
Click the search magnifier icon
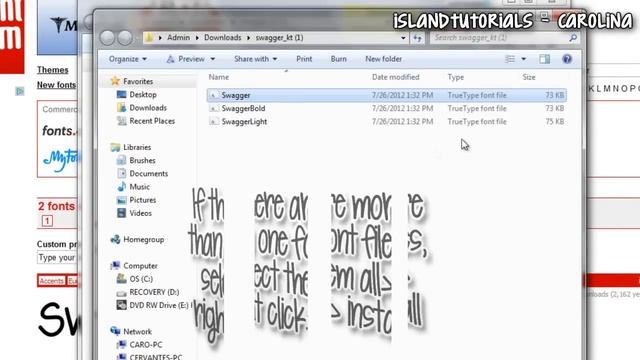pos(573,38)
